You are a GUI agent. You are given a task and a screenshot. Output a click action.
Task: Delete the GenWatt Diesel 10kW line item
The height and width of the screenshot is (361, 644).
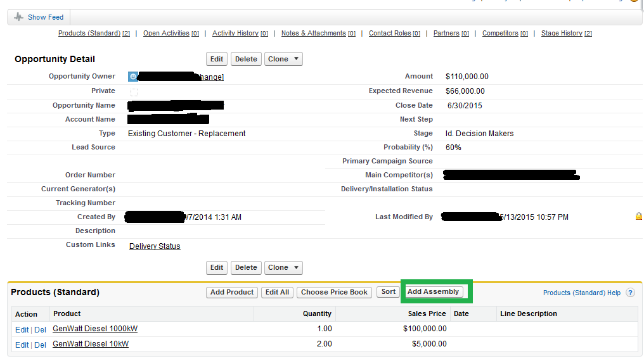point(40,345)
